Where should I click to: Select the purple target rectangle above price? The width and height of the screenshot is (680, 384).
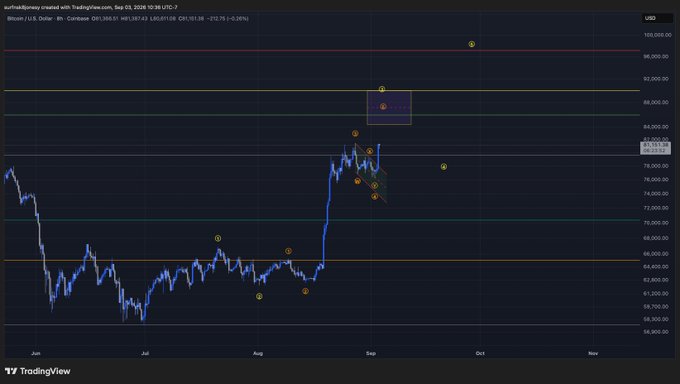(389, 108)
